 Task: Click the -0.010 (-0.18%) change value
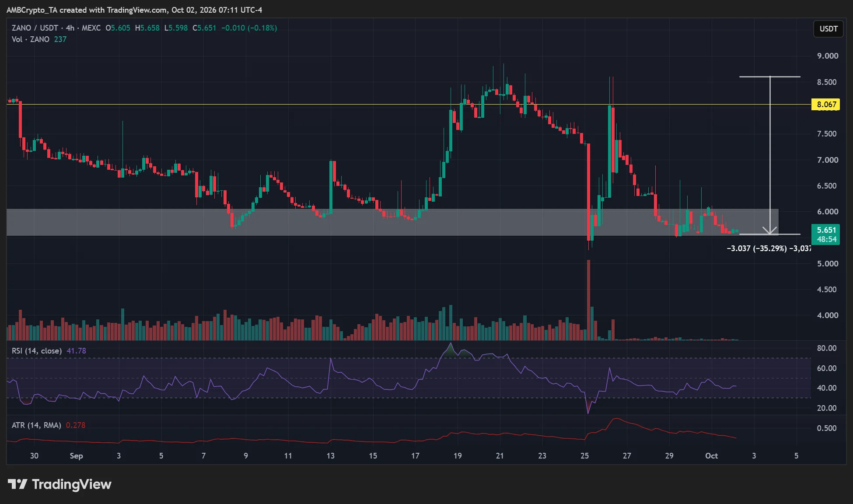pyautogui.click(x=249, y=28)
